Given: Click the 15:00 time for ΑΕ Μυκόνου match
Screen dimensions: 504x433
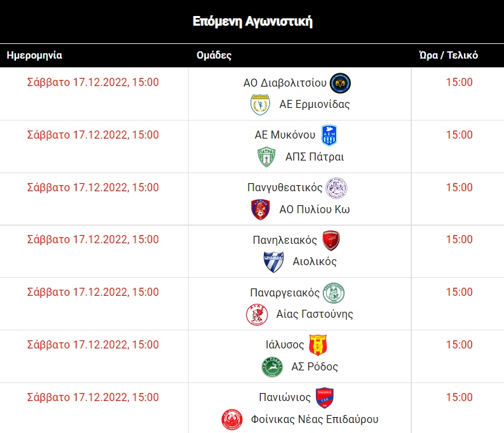Looking at the screenshot, I should (459, 135).
